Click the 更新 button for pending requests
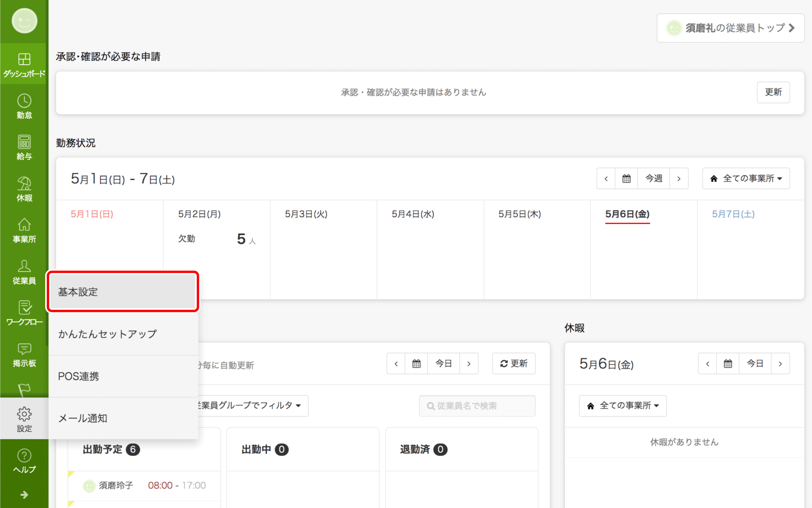The image size is (812, 508). coord(773,92)
